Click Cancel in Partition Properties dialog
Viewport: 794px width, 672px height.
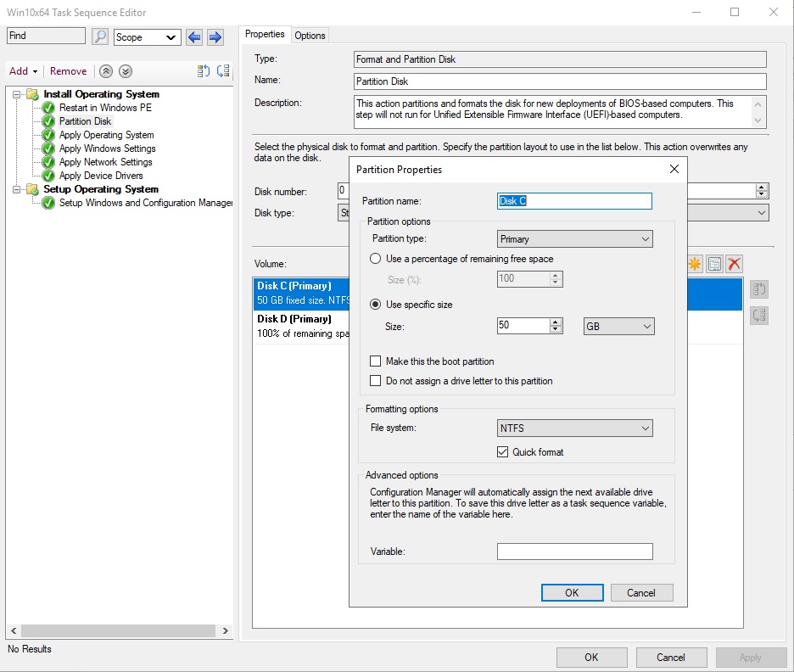pyautogui.click(x=641, y=593)
